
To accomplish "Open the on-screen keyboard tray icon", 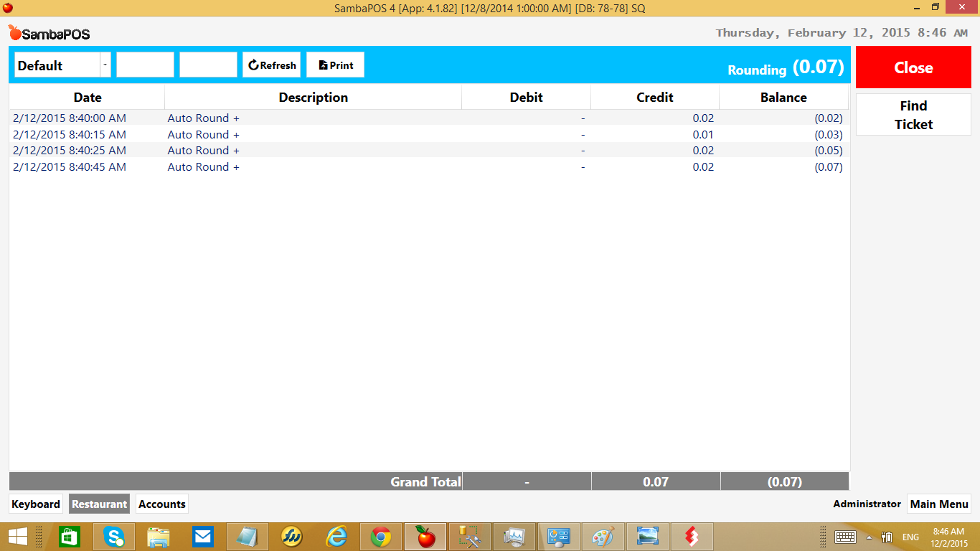I will [x=844, y=537].
